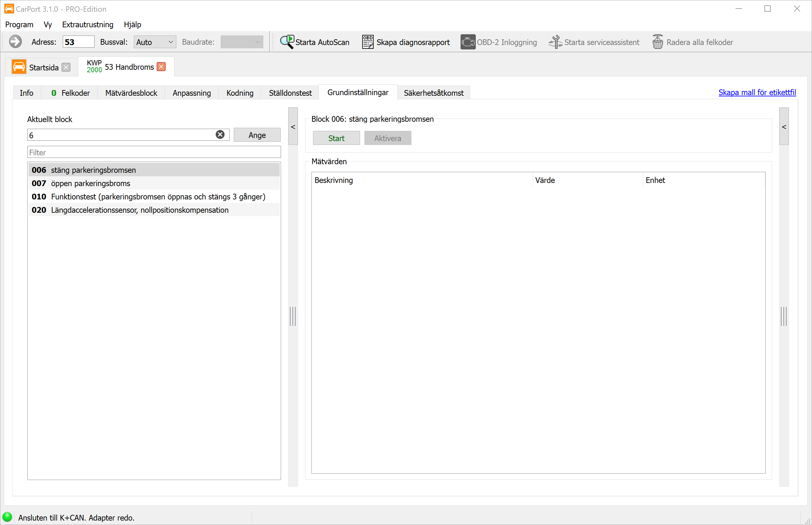
Task: Collapse the right-side panel with the < button
Action: tap(784, 126)
